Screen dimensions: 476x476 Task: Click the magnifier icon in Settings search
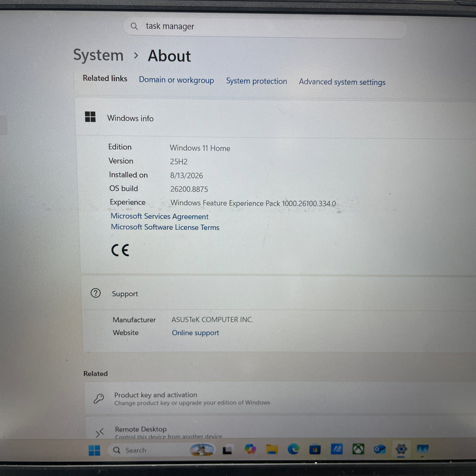tap(134, 26)
